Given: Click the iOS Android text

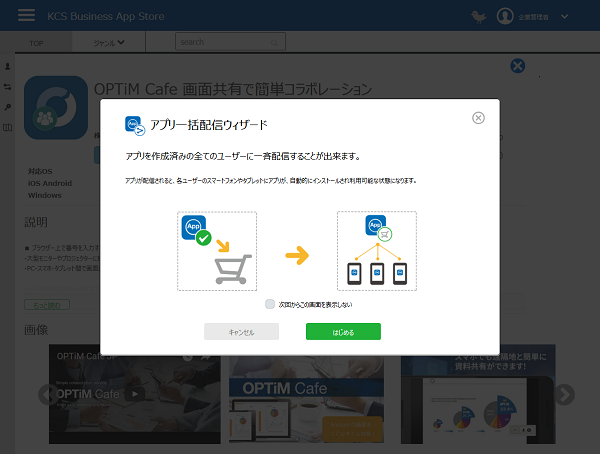Looking at the screenshot, I should (50, 183).
